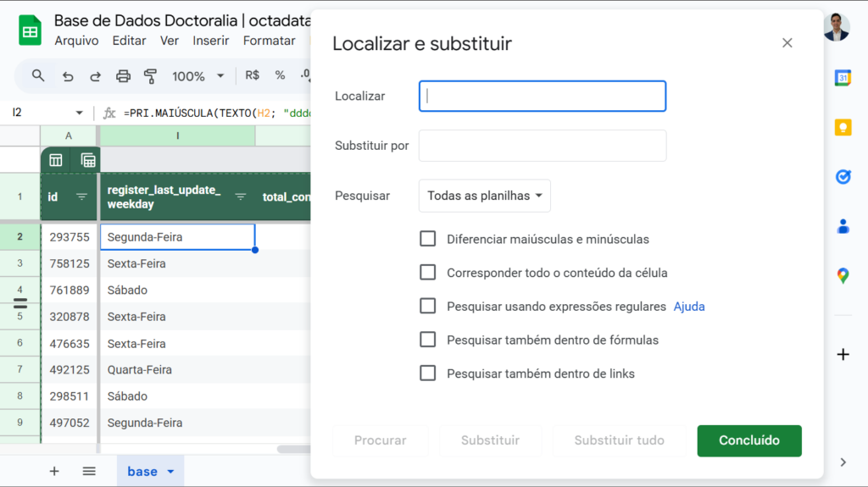The image size is (868, 487).
Task: Select the Sábado cell in row 4
Action: [x=178, y=290]
